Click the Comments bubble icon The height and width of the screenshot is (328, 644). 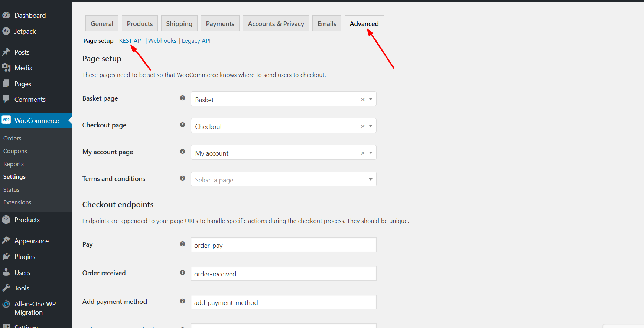coord(6,99)
